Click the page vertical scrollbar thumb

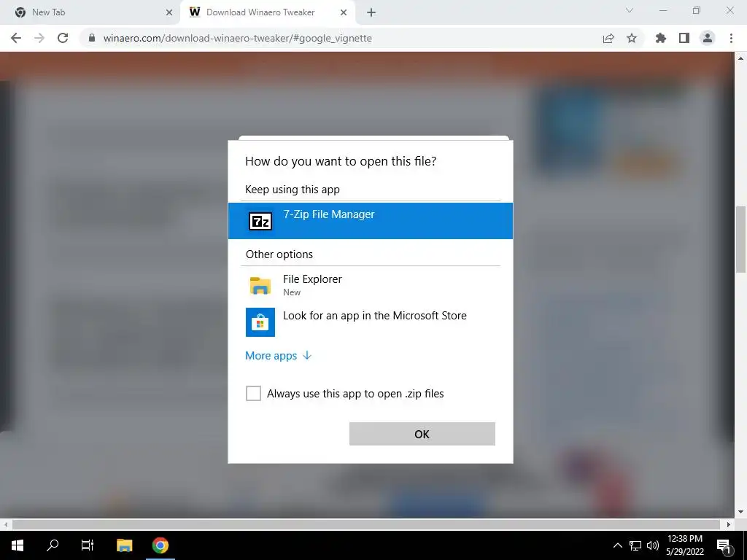point(740,239)
